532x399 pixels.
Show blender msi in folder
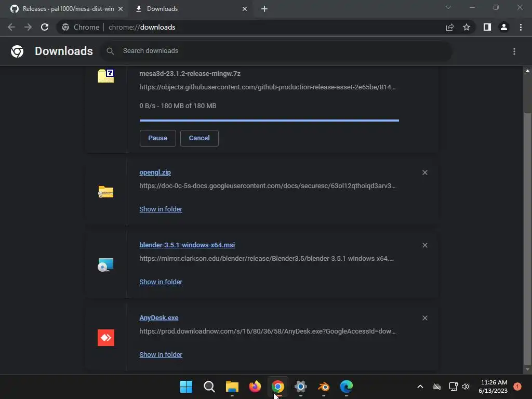pyautogui.click(x=161, y=282)
